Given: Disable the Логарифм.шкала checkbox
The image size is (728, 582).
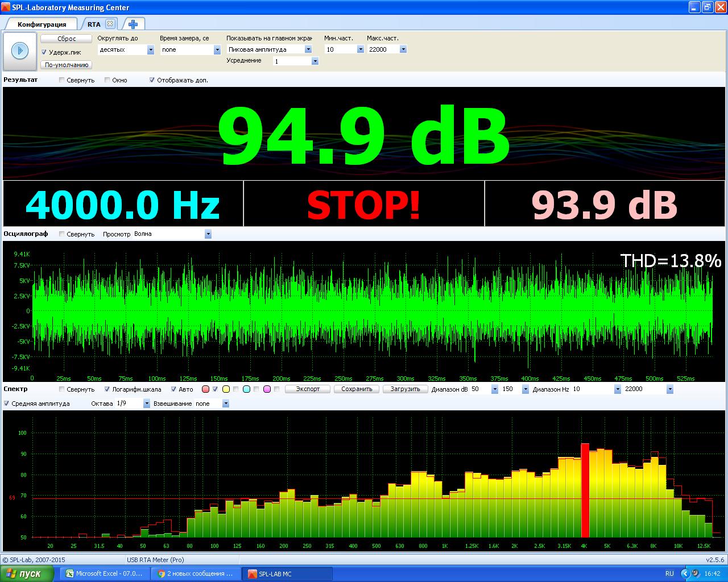Looking at the screenshot, I should [107, 389].
